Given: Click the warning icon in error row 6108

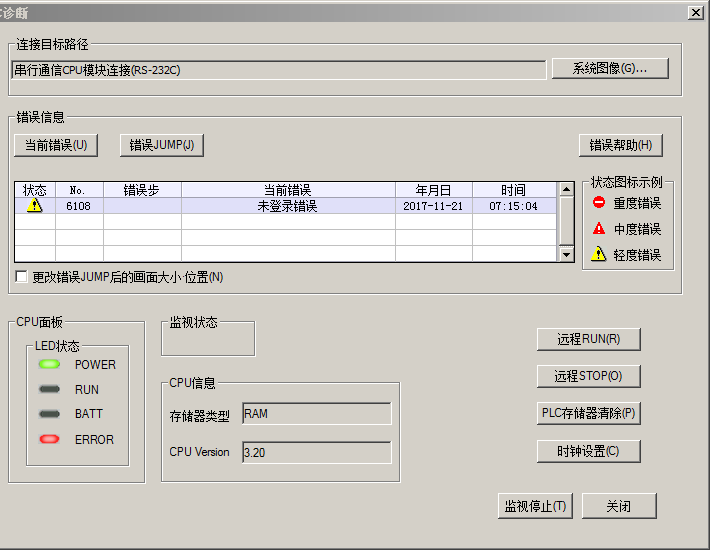Looking at the screenshot, I should 35,206.
